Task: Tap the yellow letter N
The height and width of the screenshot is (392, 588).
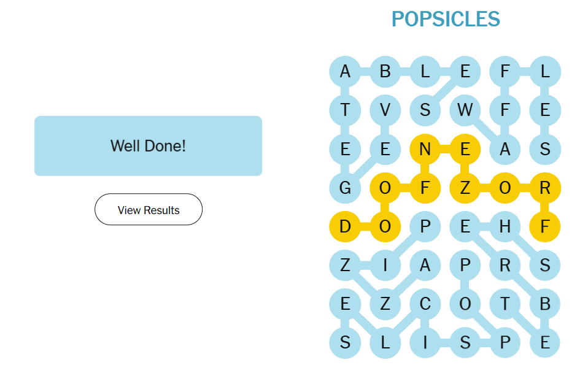Action: (x=425, y=149)
